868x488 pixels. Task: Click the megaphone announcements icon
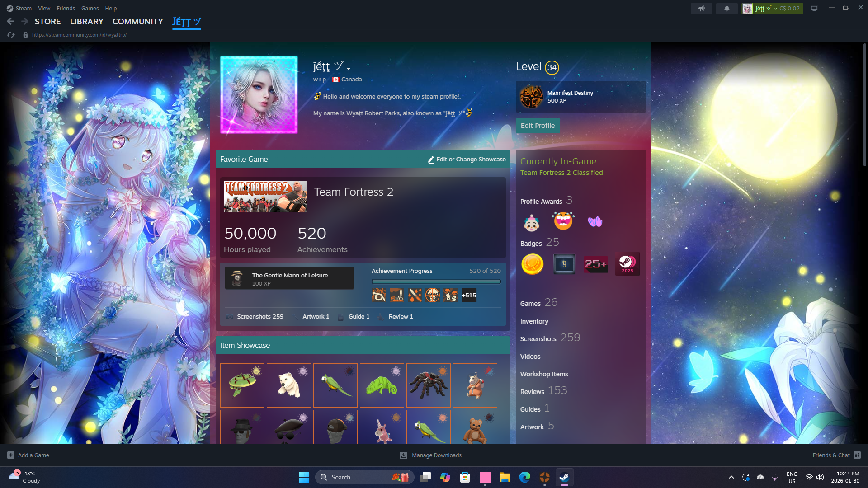click(701, 9)
